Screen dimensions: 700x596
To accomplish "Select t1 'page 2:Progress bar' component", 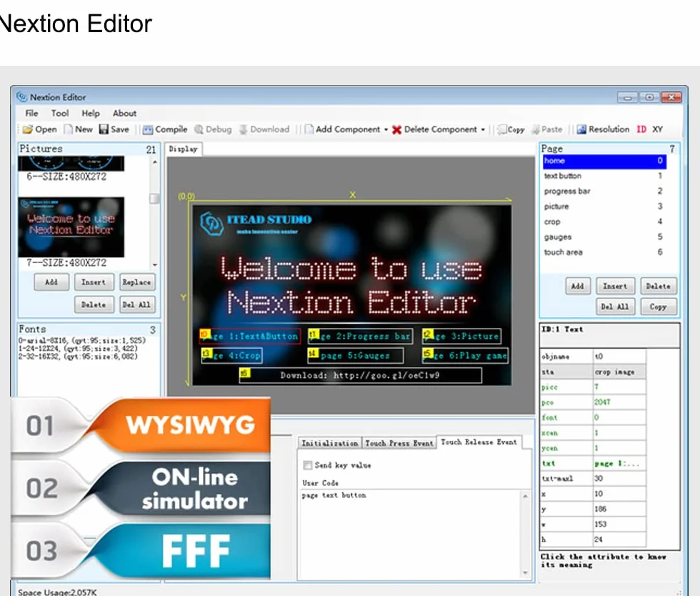I will click(x=360, y=337).
